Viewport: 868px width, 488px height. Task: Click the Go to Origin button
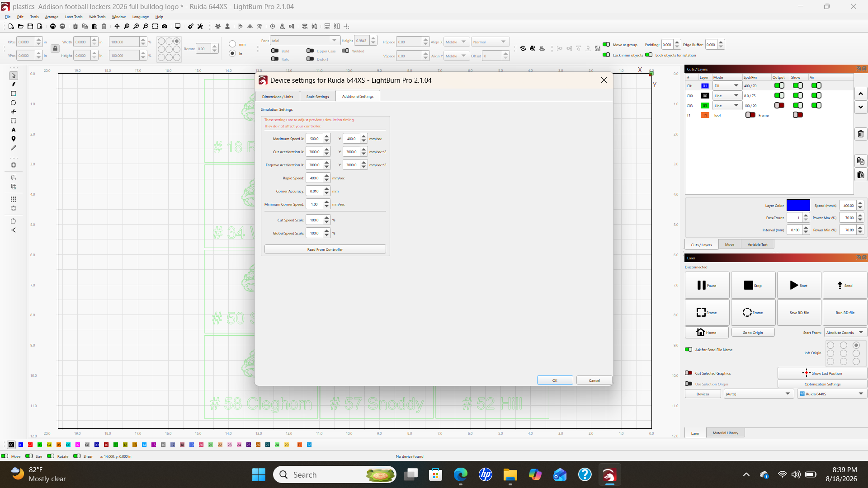pyautogui.click(x=753, y=333)
